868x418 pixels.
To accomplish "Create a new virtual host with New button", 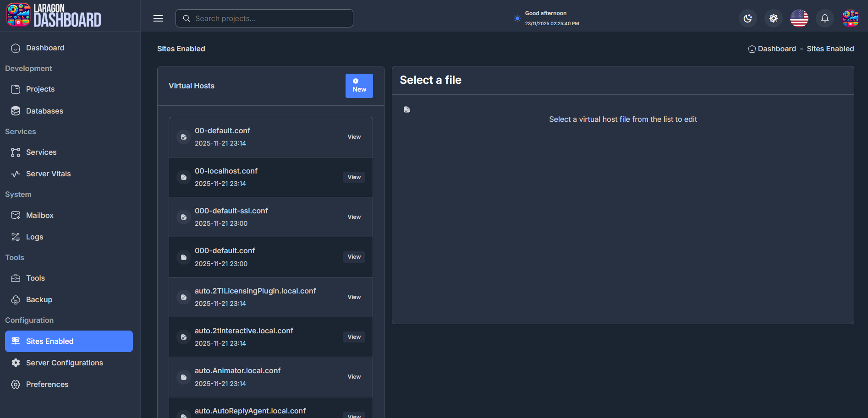I will 359,86.
